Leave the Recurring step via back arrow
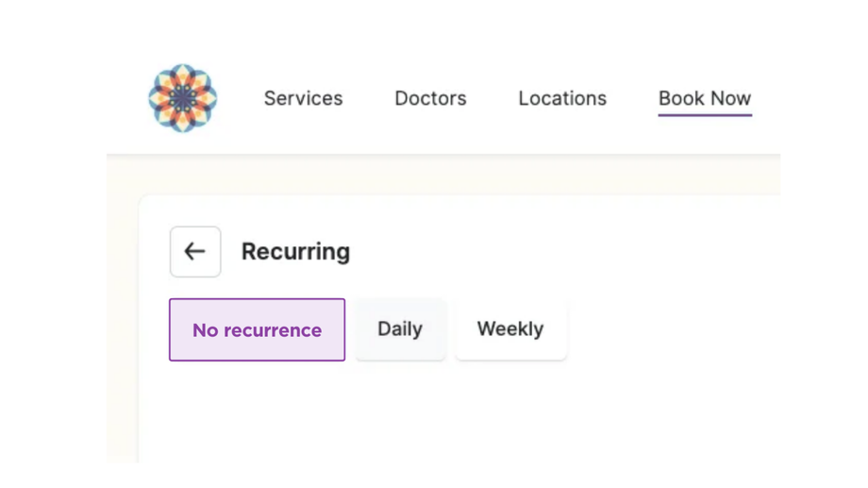This screenshot has width=868, height=488. [x=195, y=252]
